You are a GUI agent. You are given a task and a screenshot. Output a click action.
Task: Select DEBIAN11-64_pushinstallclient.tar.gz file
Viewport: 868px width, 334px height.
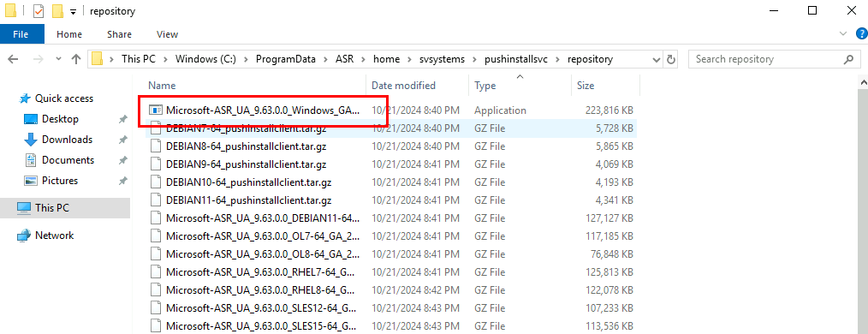pos(391,200)
